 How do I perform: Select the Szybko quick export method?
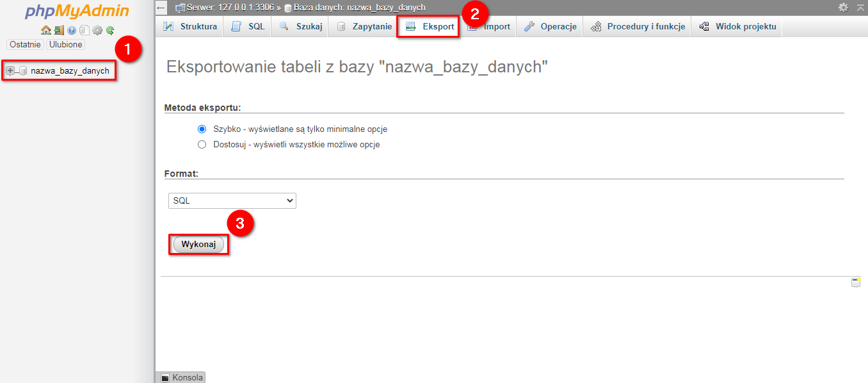[x=202, y=129]
